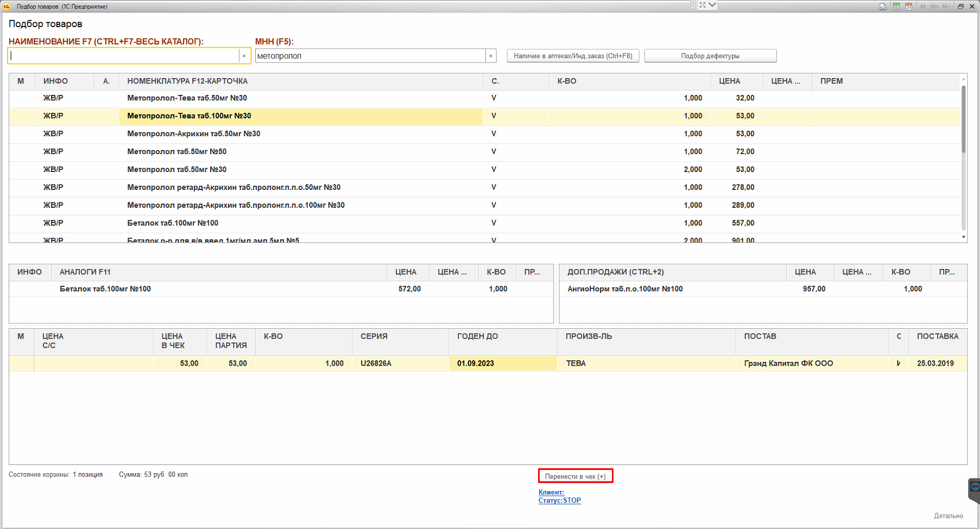980x529 pixels.
Task: Click the full-screen expand arrows icon
Action: (703, 5)
